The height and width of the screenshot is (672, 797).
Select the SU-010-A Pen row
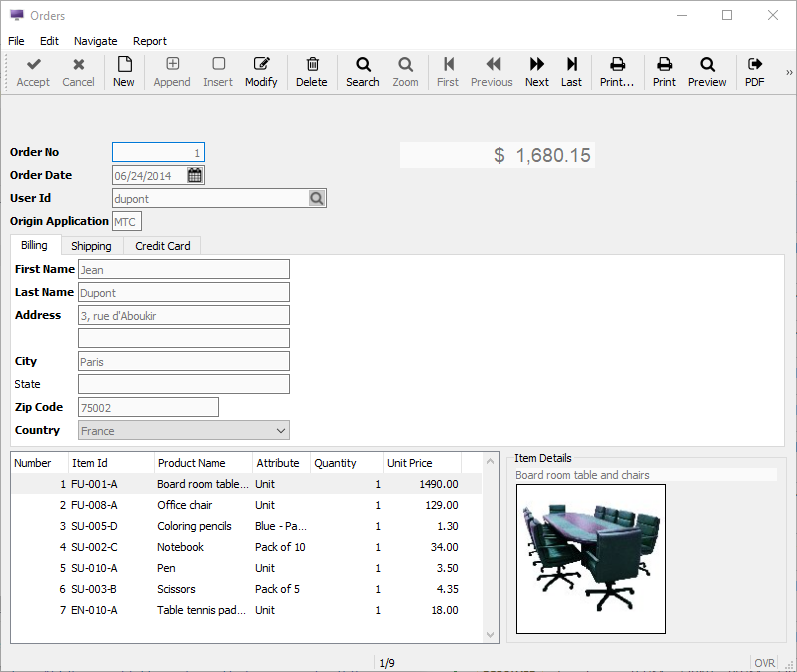(x=247, y=568)
